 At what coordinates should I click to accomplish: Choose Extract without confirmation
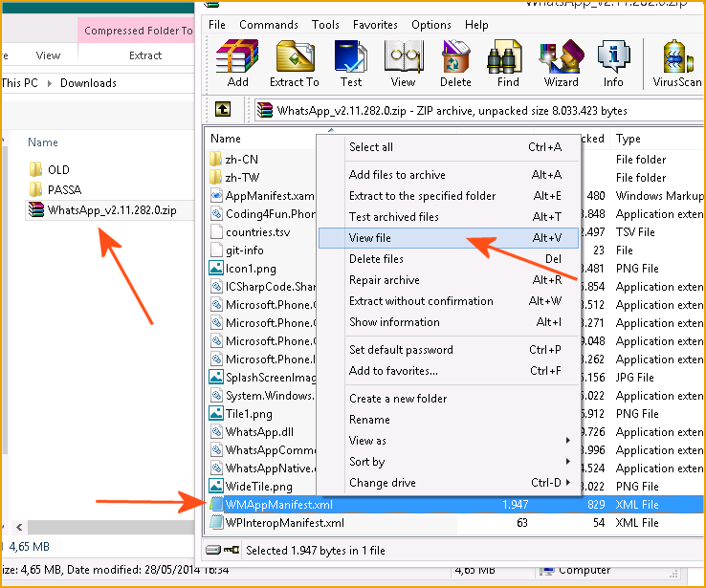point(449,301)
